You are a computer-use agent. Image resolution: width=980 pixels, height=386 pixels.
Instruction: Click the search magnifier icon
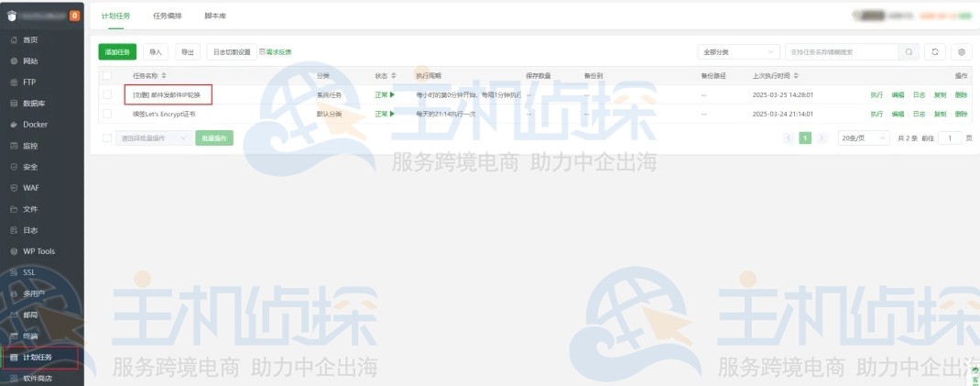909,52
